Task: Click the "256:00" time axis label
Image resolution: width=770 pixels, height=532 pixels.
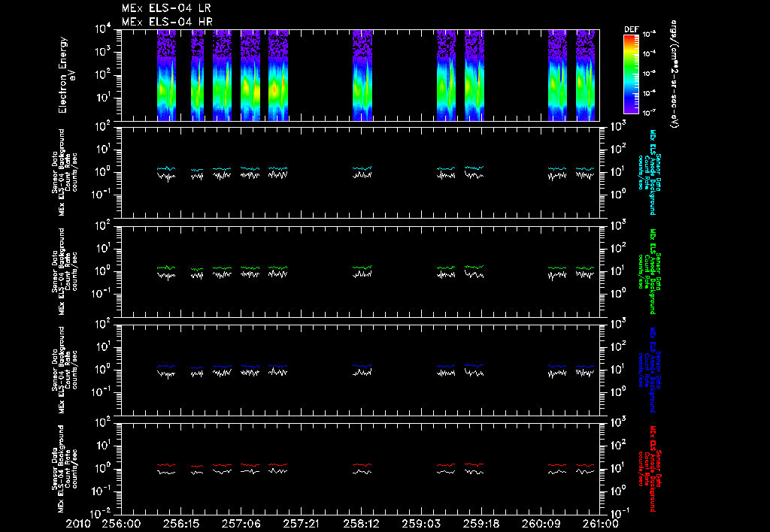Action: pyautogui.click(x=121, y=524)
